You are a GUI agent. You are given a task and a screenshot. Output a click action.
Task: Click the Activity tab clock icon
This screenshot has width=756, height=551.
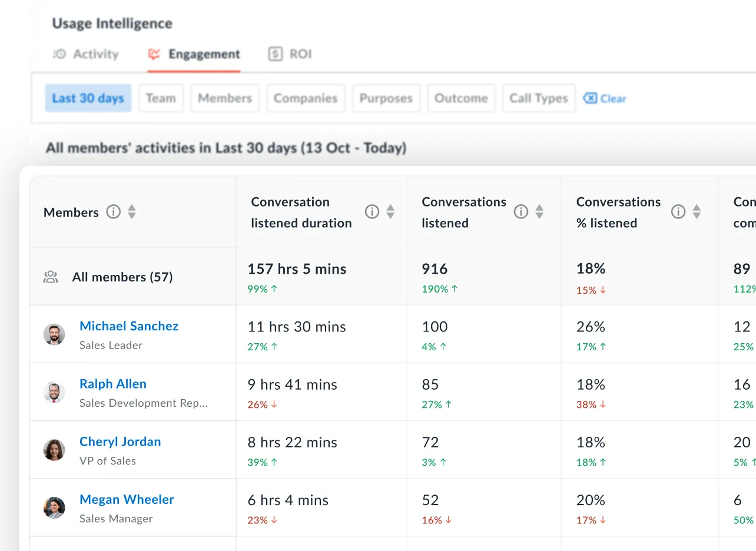pyautogui.click(x=59, y=54)
